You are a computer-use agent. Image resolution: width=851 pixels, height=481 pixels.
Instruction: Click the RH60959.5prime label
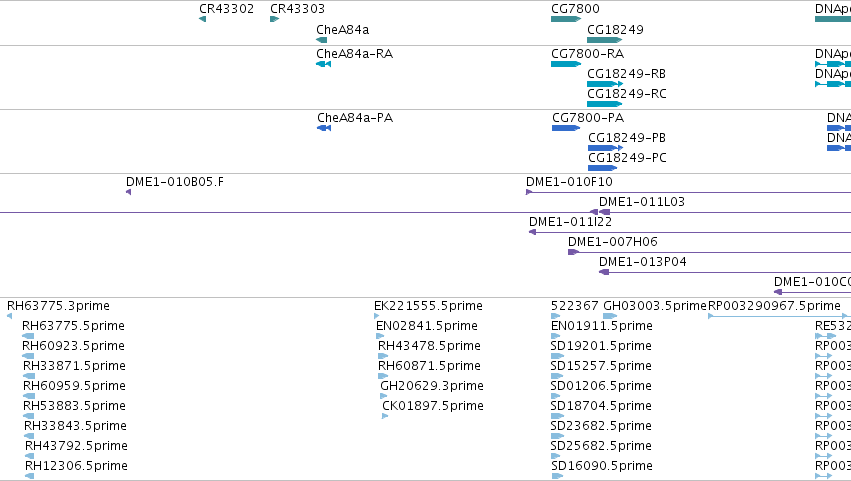pyautogui.click(x=74, y=386)
